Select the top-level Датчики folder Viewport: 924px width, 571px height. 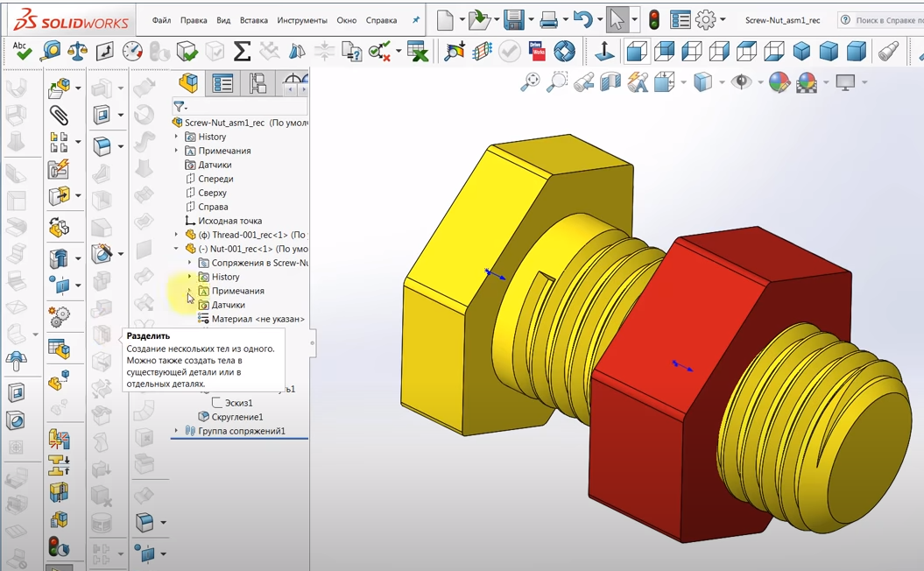(x=215, y=165)
